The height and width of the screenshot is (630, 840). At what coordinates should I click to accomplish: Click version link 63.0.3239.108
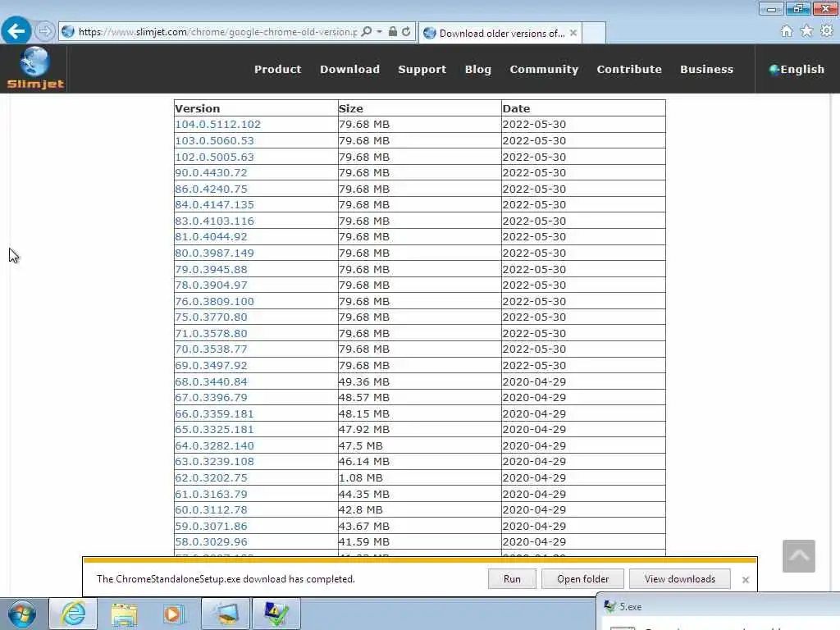[214, 461]
